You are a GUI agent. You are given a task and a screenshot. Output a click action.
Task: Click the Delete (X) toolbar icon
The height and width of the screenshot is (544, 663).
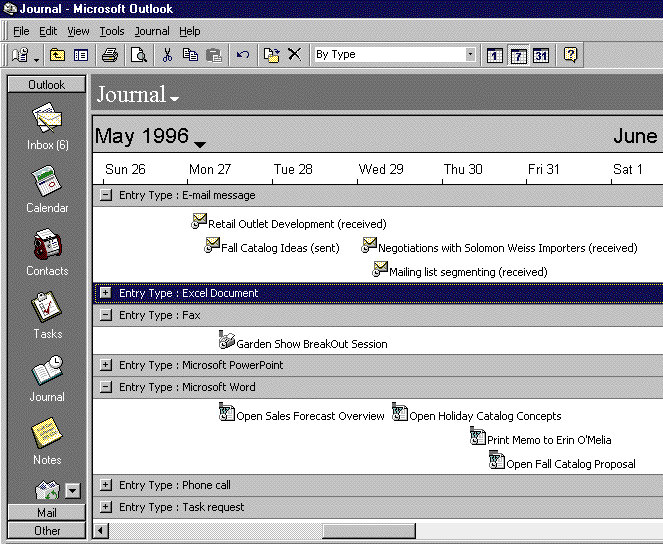coord(294,55)
